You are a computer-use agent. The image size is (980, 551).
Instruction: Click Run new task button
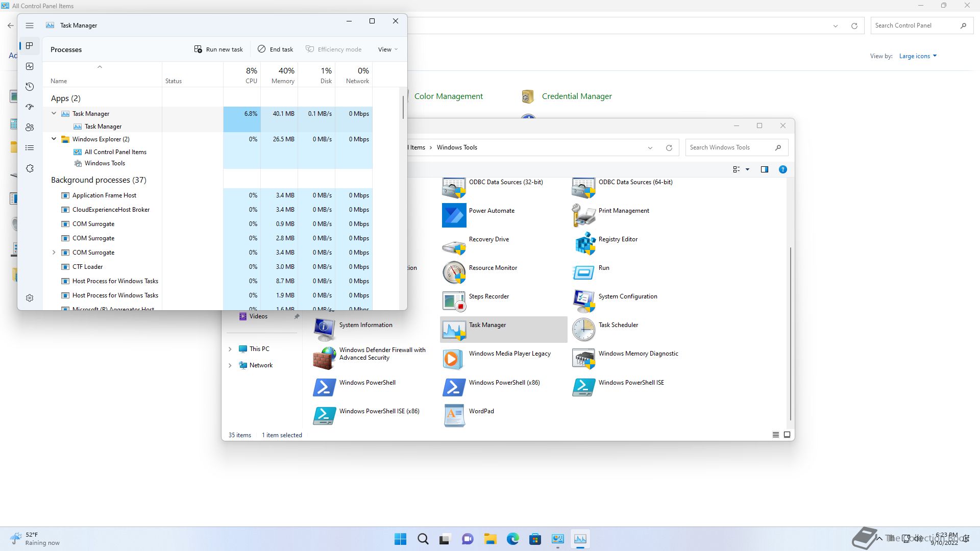click(218, 49)
